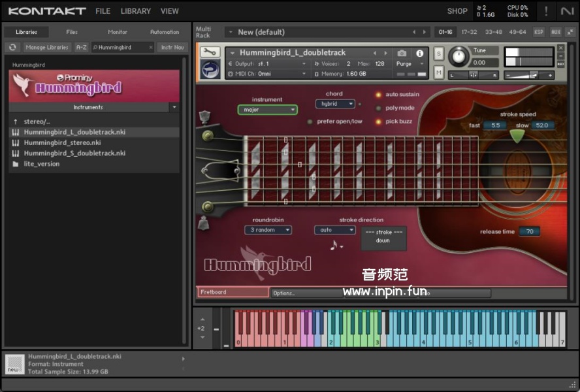Open the instrument info icon
The height and width of the screenshot is (392, 580).
pyautogui.click(x=419, y=53)
